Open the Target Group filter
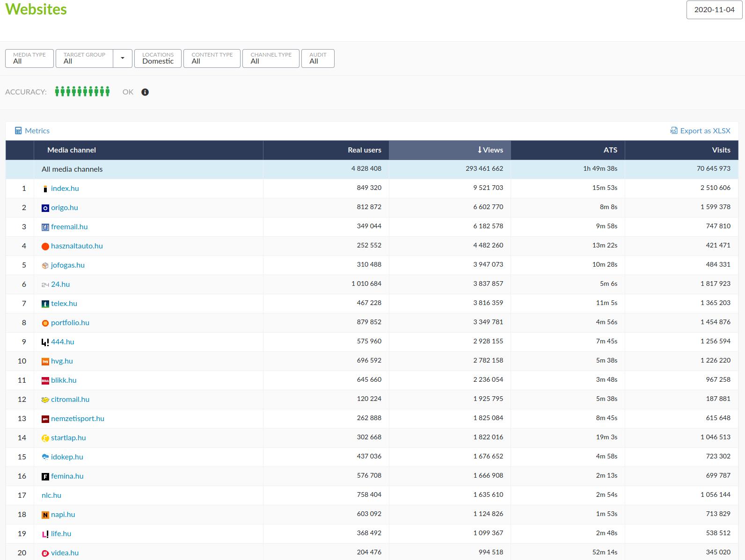Screen dimensions: 745x560 85,58
